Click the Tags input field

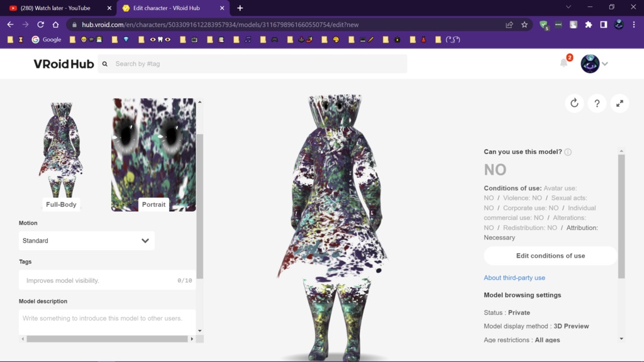[x=107, y=280]
